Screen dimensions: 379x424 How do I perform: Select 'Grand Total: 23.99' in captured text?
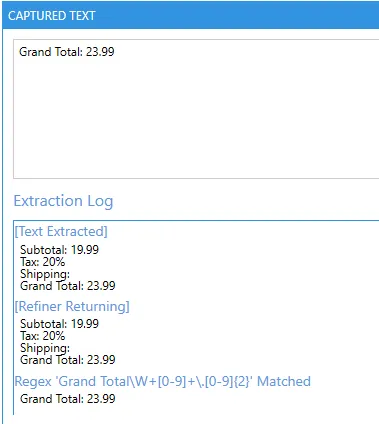67,52
